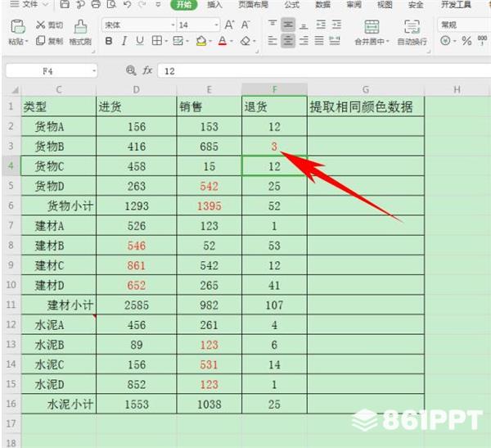Screen dimensions: 491x448
Task: Open the fill color dropdown arrow
Action: (210, 41)
